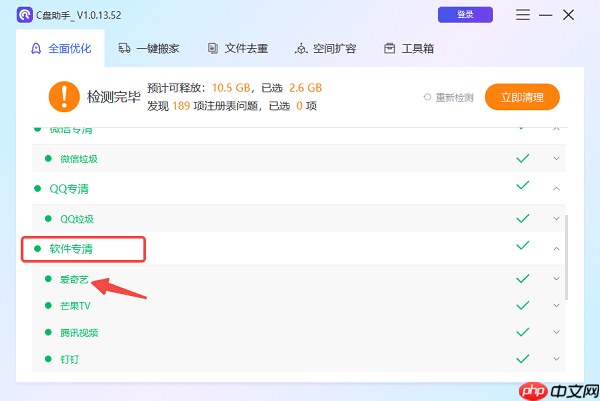Click the 检测完毕 status heading
Screen dimensions: 600x401
point(114,97)
